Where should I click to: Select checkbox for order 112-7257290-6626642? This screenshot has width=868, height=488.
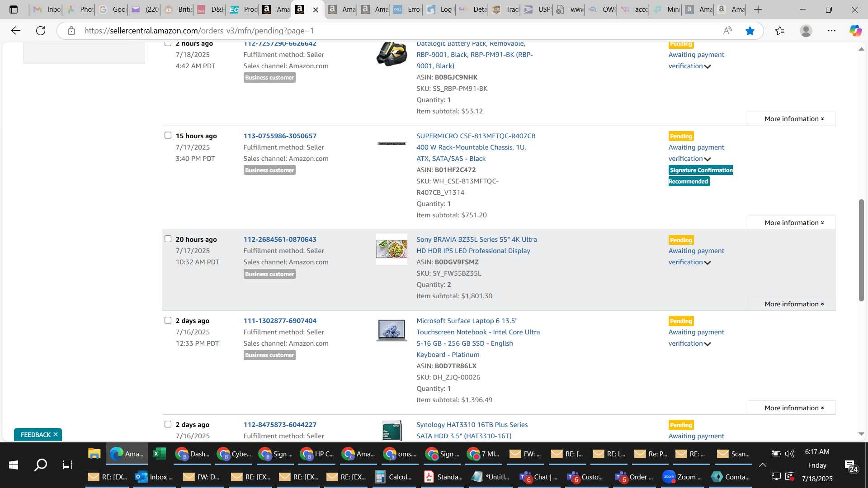click(x=168, y=43)
